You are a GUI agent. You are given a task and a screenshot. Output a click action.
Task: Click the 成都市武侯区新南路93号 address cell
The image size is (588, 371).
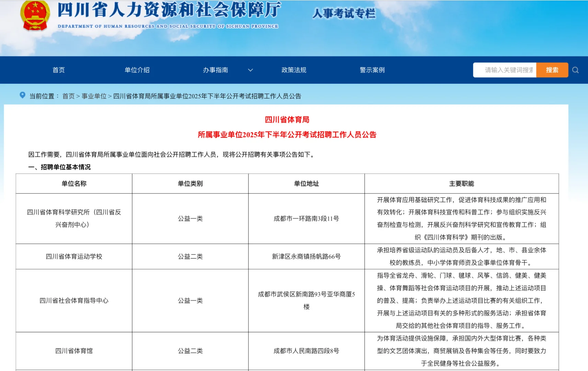point(306,300)
